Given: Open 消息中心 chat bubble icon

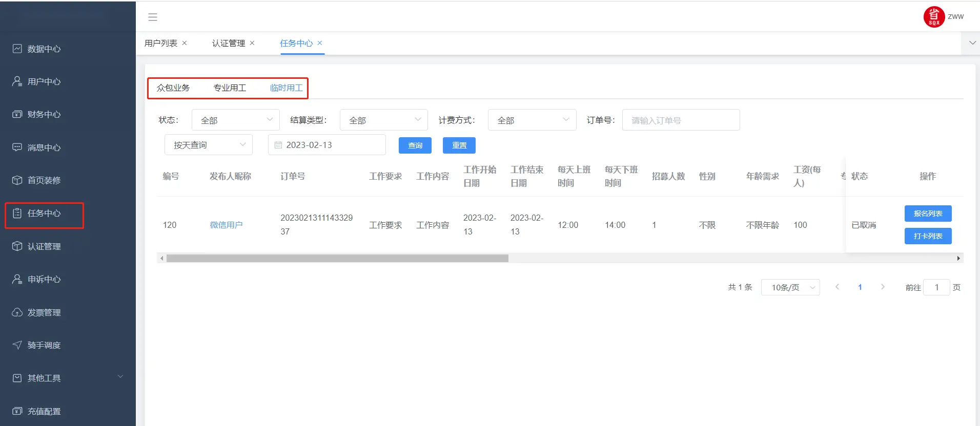Looking at the screenshot, I should tap(17, 147).
